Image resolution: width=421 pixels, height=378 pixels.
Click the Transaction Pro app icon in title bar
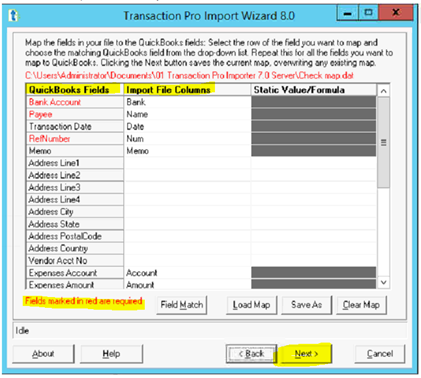pos(14,15)
